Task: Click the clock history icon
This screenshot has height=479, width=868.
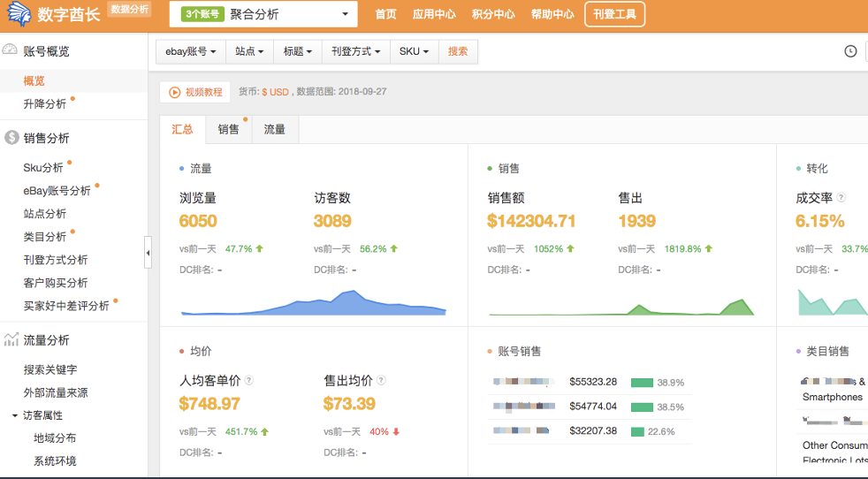Action: tap(850, 51)
